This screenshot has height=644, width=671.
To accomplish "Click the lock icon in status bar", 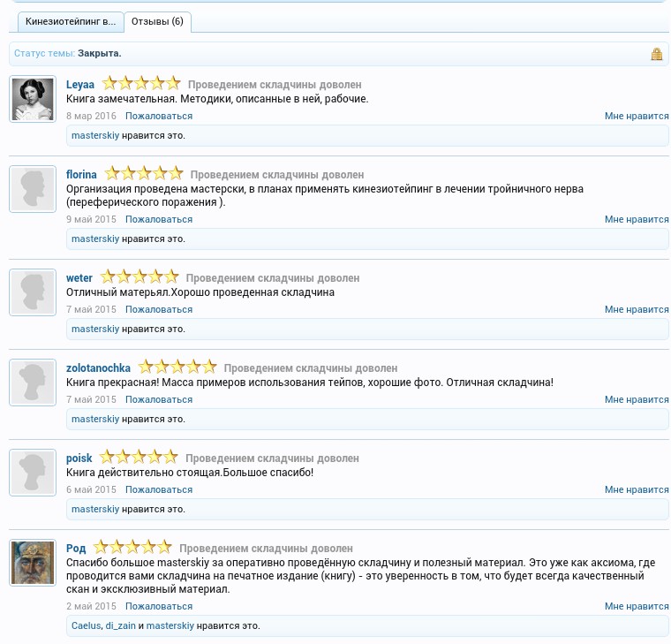I will coord(656,54).
